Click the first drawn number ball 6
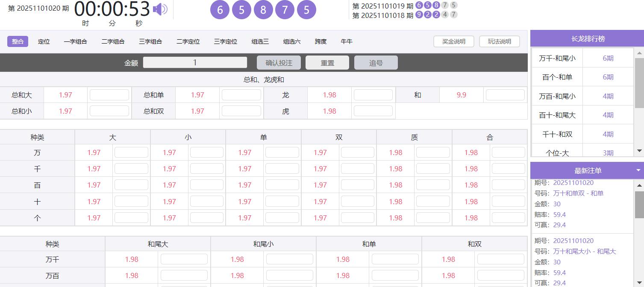644x287 pixels. click(220, 10)
